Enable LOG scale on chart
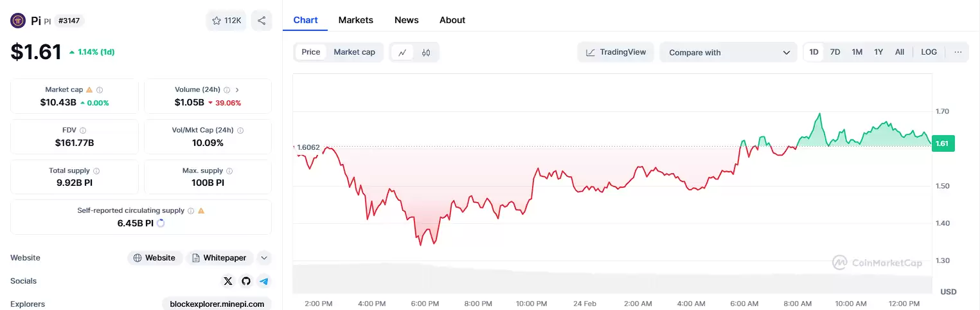Viewport: 980px width, 310px height. pyautogui.click(x=929, y=52)
